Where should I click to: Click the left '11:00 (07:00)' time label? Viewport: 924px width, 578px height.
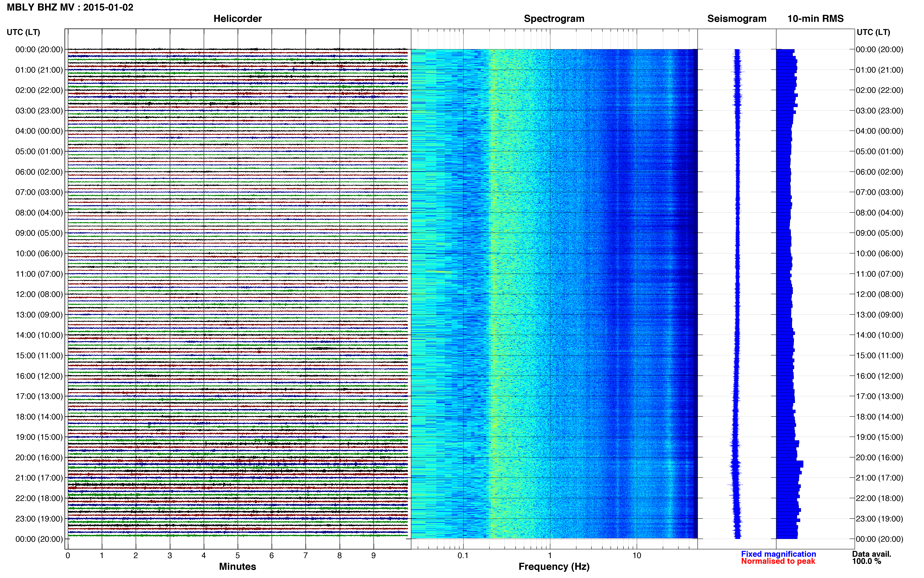(39, 274)
